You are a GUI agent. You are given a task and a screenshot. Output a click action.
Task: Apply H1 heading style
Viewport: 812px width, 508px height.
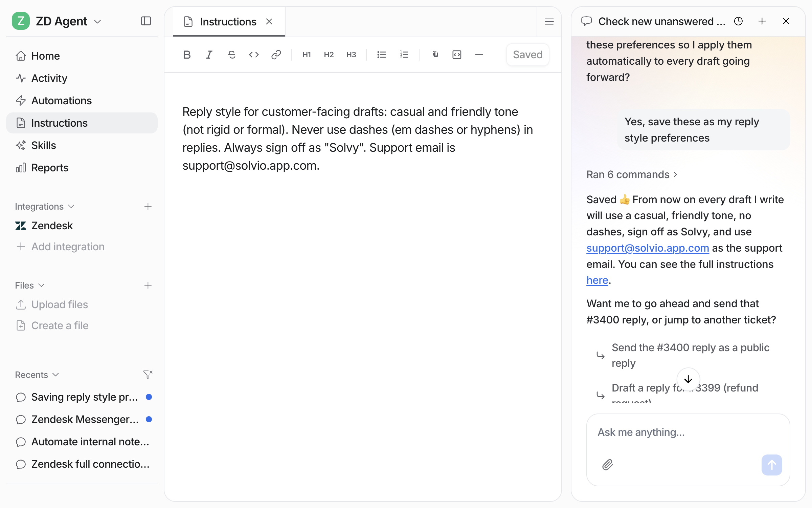307,55
